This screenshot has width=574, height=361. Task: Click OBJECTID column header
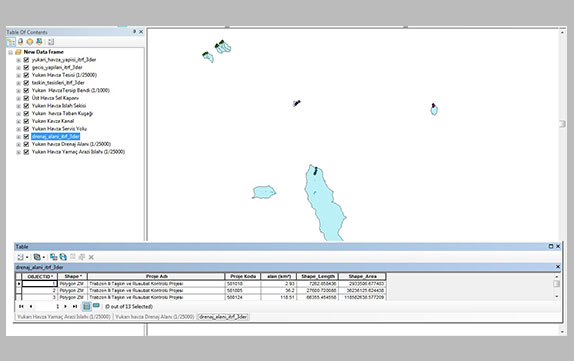tap(40, 276)
